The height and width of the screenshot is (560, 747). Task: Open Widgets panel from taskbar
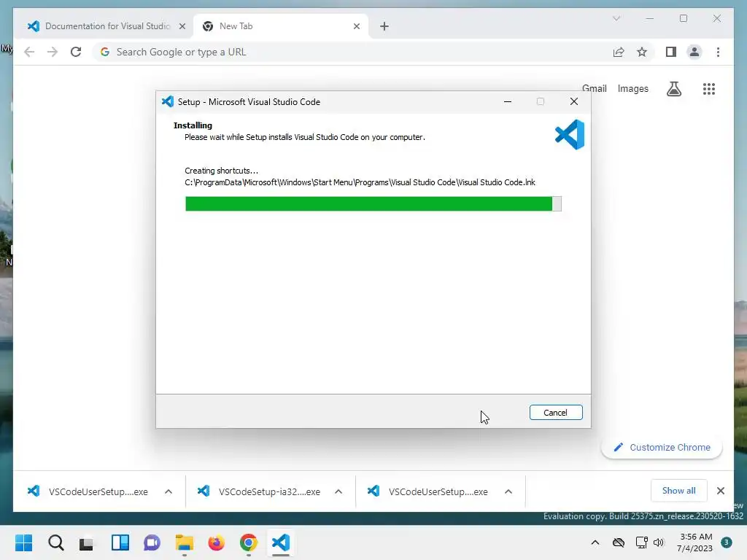click(120, 542)
